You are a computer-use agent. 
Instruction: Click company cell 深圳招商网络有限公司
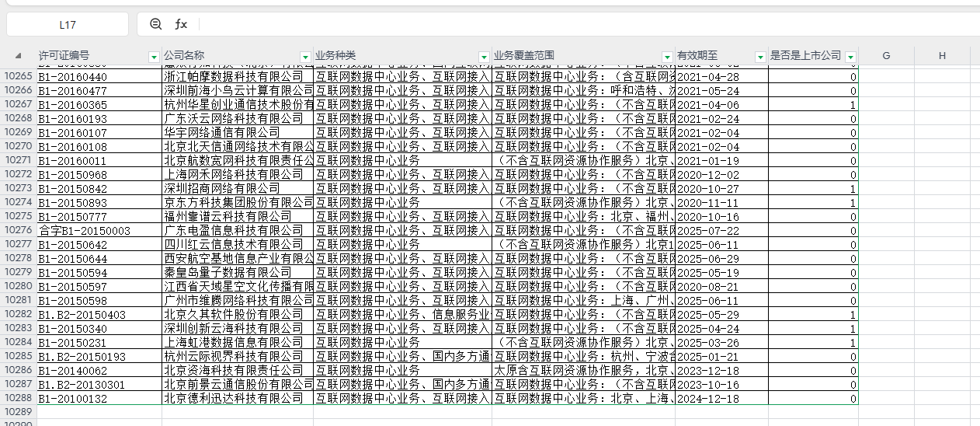point(238,189)
